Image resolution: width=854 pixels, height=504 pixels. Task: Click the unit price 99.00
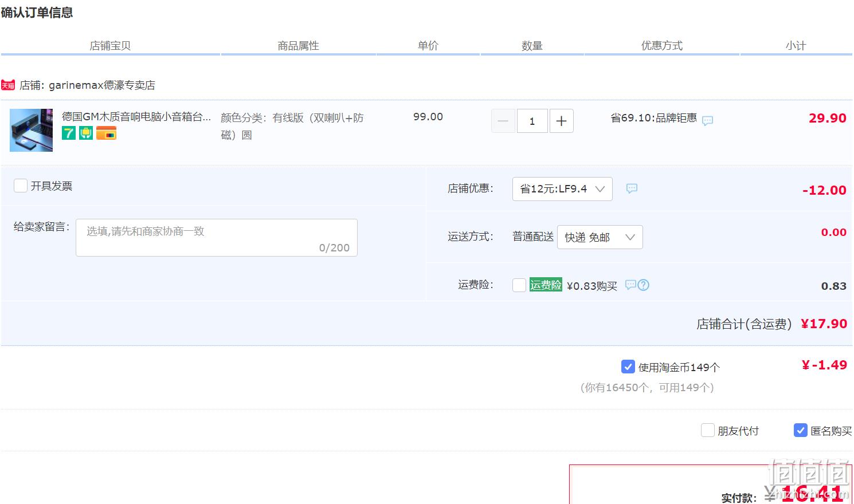click(x=428, y=117)
